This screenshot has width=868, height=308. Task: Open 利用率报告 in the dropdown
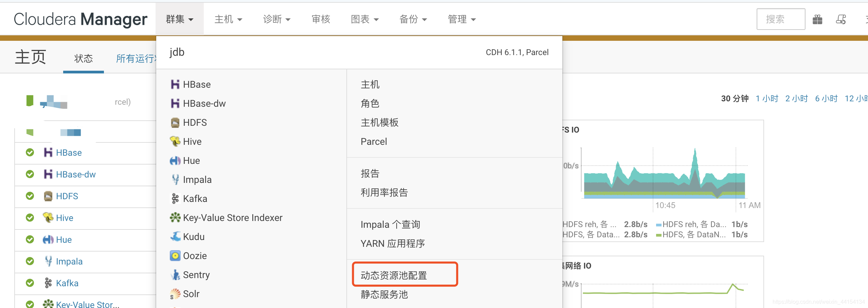click(384, 192)
